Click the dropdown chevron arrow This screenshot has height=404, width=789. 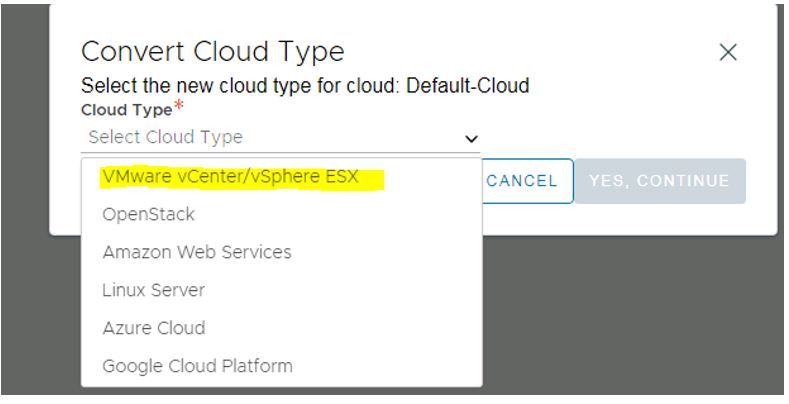[x=471, y=139]
